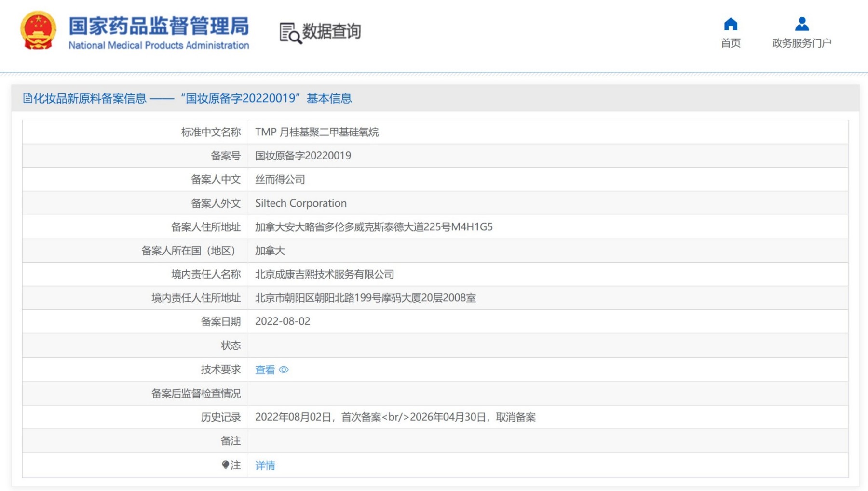Select record number value 国妆原备字20220019
Image resolution: width=868 pixels, height=491 pixels.
pyautogui.click(x=303, y=156)
